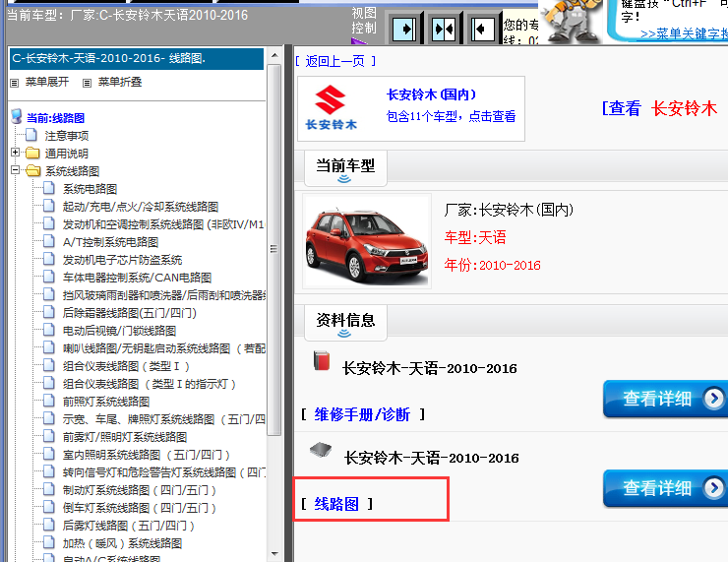Open 车体电器控制系统/CAN电路图 entry
This screenshot has width=728, height=562.
(x=137, y=277)
